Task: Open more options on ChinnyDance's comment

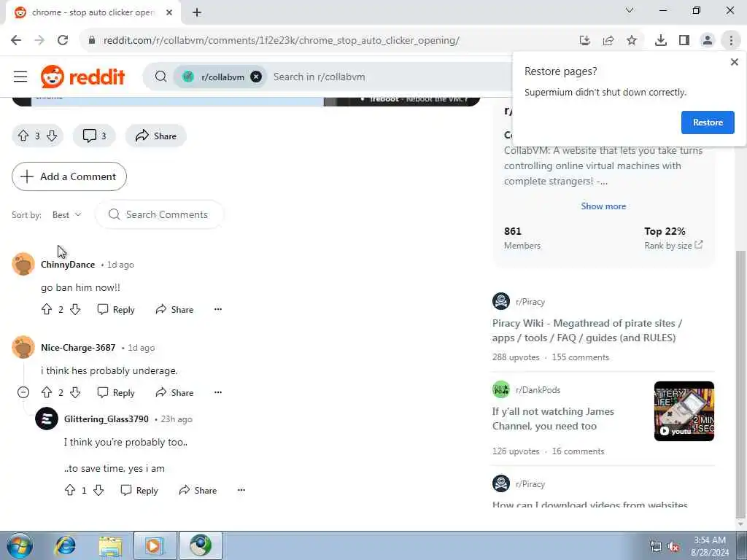Action: pos(218,309)
